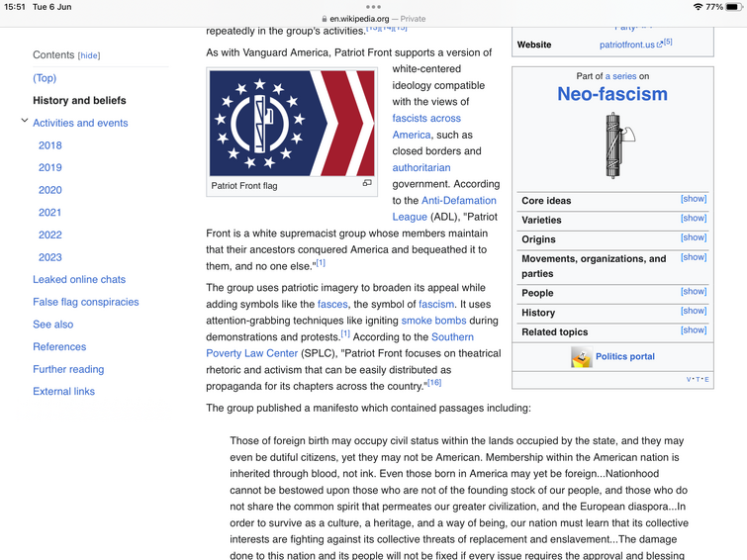This screenshot has width=747, height=560.
Task: Click the E (edit template) link
Action: click(x=706, y=379)
